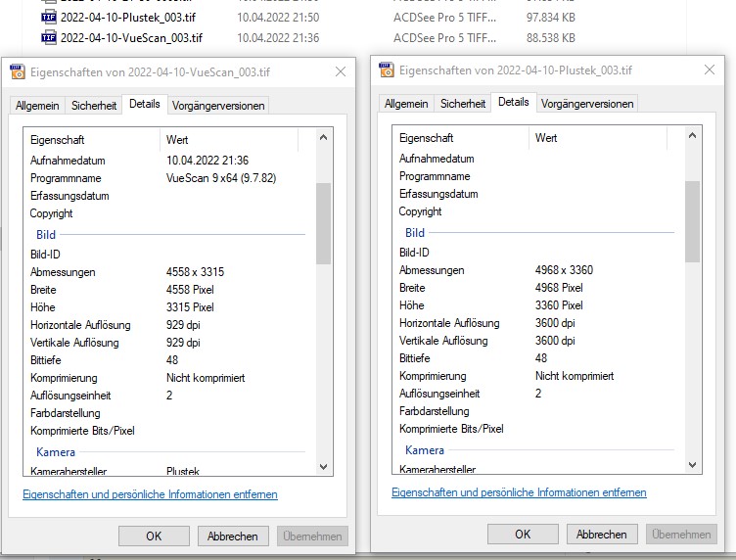
Task: Select Horizontale Auflösung value 929 dpi
Action: coord(183,325)
